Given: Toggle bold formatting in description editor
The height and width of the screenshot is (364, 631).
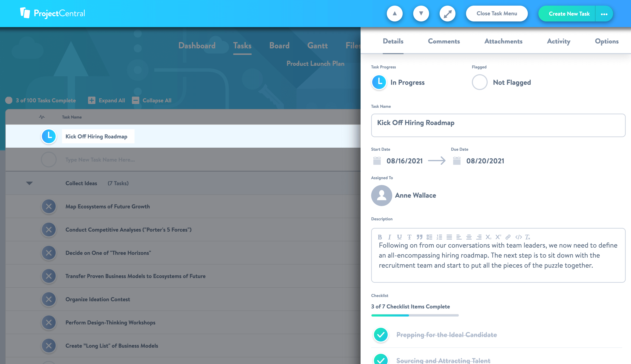Looking at the screenshot, I should click(x=380, y=237).
